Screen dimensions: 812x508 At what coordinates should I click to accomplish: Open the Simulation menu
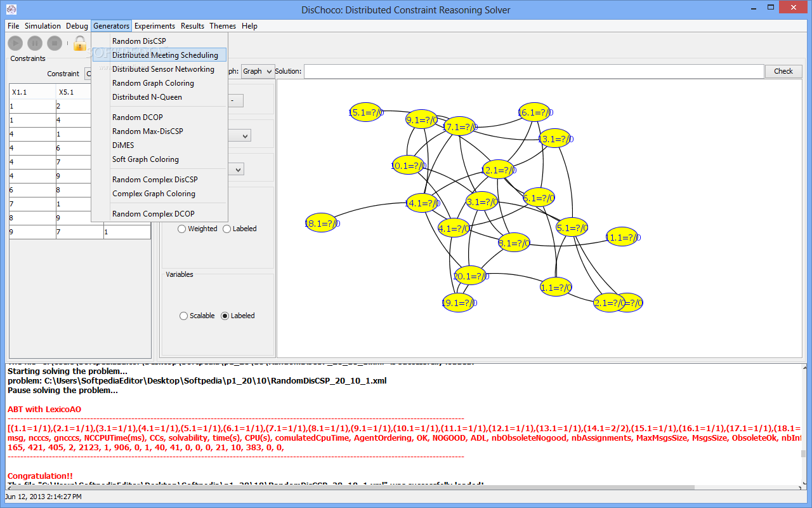[43, 26]
